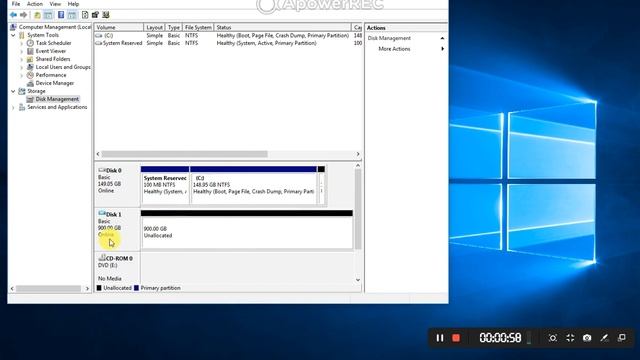
Task: Sort by the Status column header
Action: point(282,27)
